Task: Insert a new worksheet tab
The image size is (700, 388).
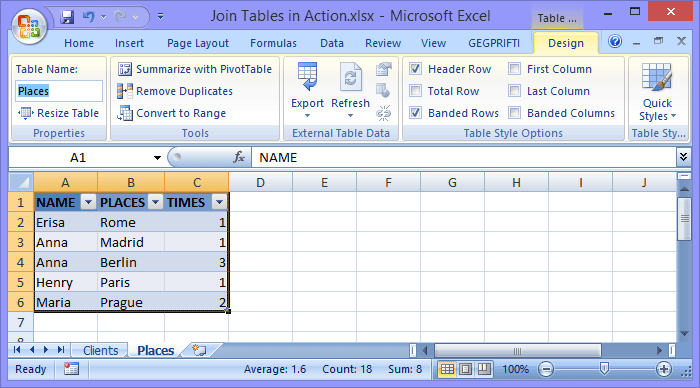Action: 199,350
